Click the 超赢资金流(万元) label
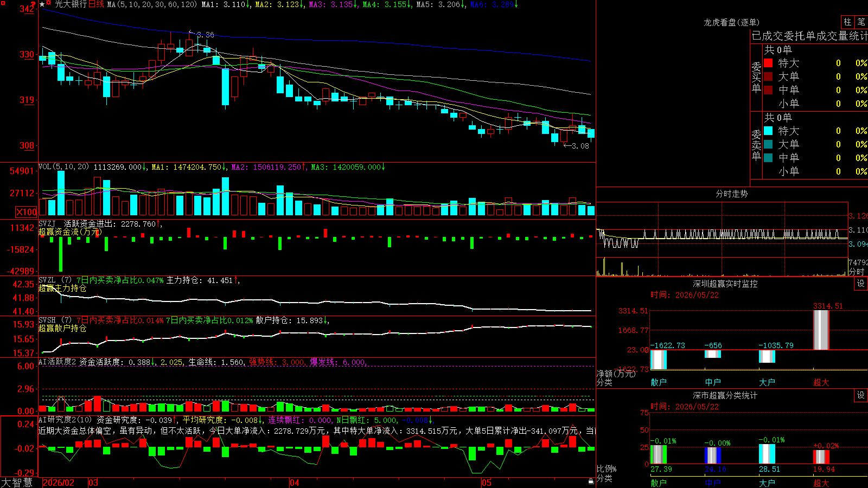The width and height of the screenshot is (868, 488). [70, 232]
